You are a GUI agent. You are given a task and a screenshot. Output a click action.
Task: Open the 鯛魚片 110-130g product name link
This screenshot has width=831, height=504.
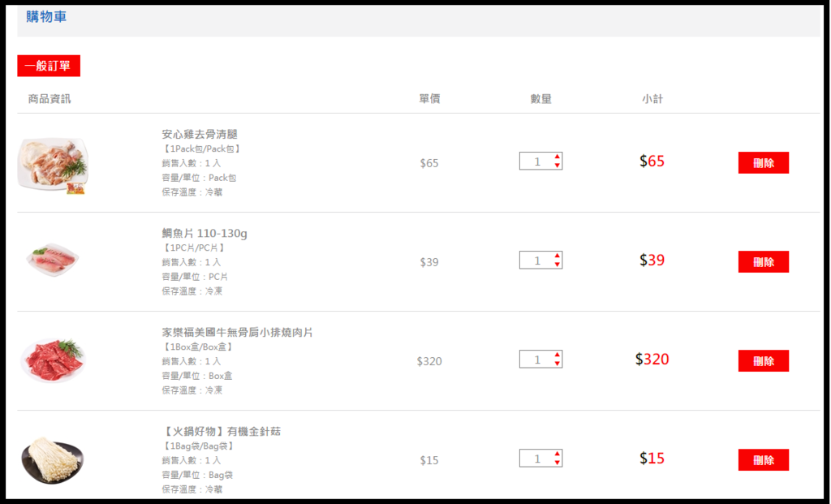coord(205,234)
